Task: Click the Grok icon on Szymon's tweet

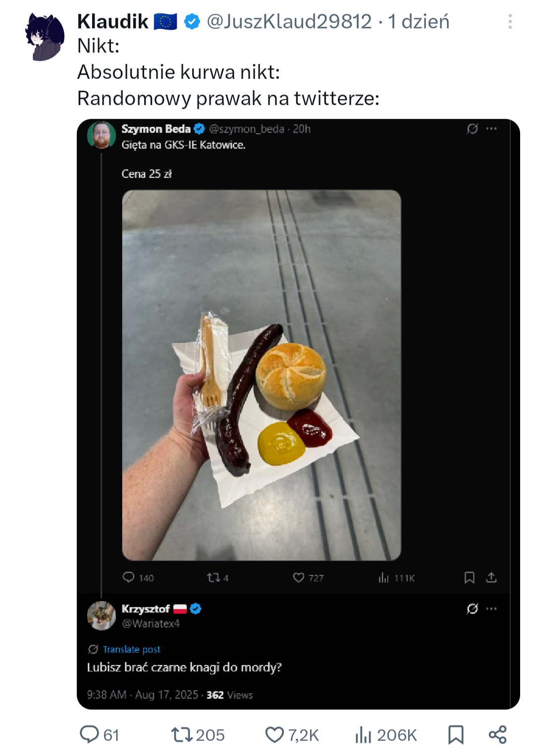Action: 473,129
